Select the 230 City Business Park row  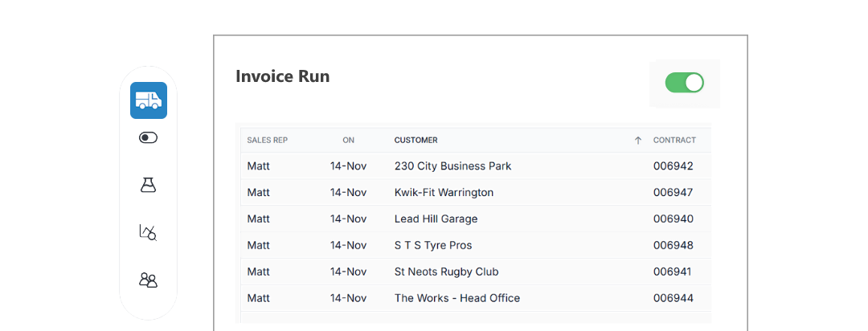452,166
